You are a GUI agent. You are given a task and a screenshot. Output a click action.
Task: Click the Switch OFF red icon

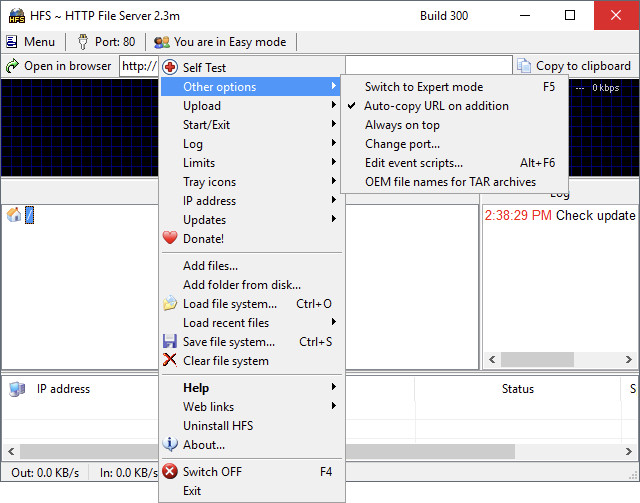(170, 472)
